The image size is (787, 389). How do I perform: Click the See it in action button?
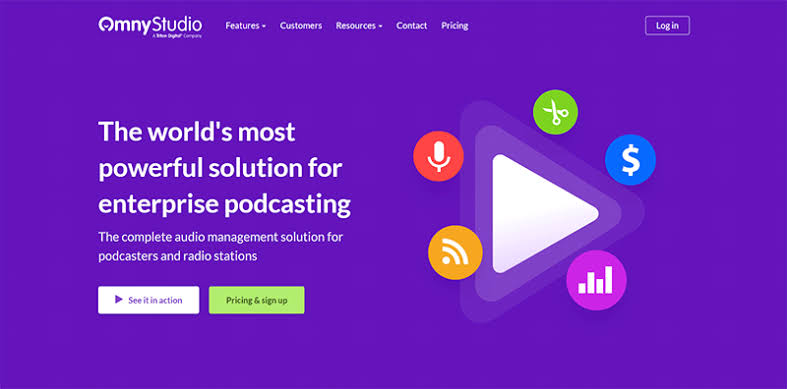(149, 300)
